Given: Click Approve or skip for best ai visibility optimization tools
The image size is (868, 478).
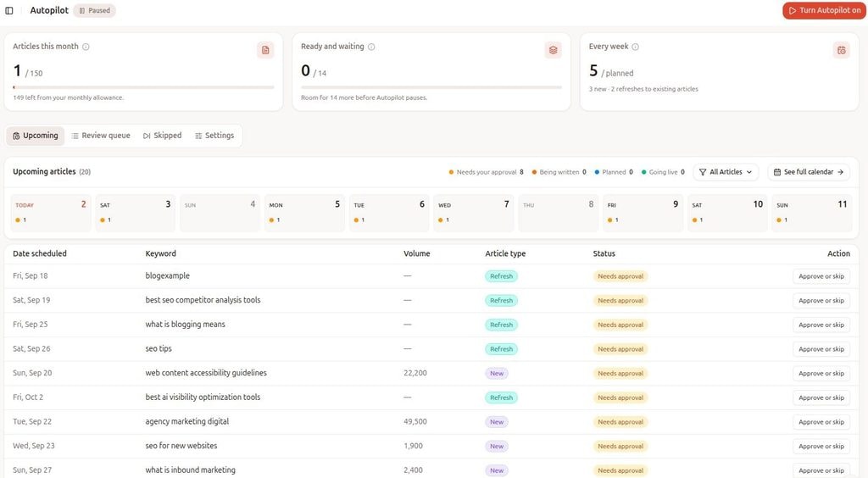Looking at the screenshot, I should [x=821, y=397].
